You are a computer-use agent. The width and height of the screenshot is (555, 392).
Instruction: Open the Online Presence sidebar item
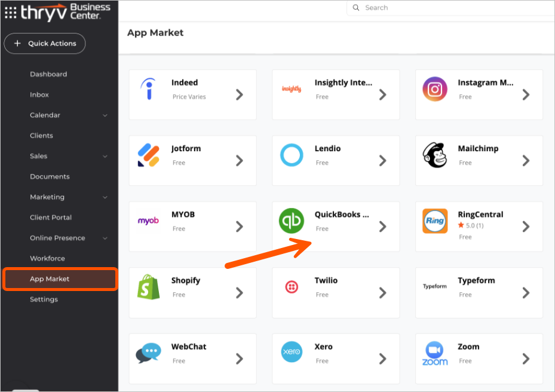(x=57, y=238)
